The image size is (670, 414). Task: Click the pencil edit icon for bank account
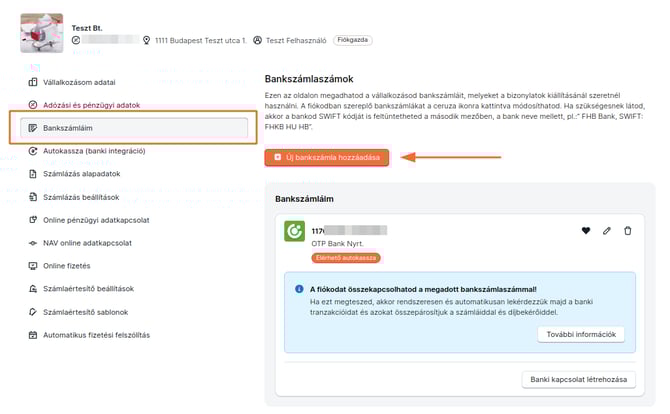point(606,231)
